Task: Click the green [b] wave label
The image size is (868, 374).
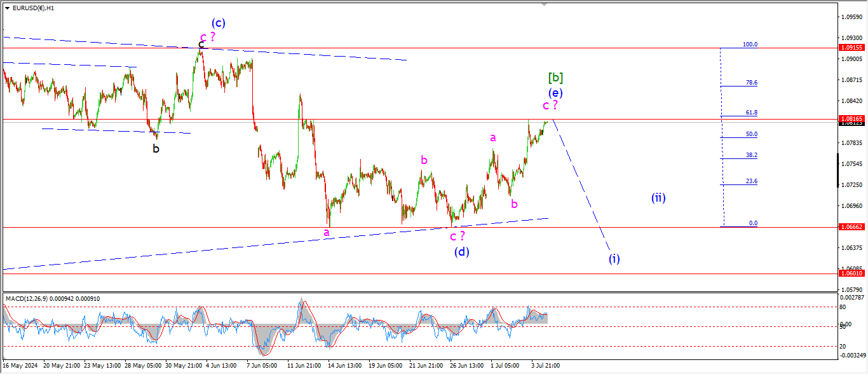Action: click(555, 78)
